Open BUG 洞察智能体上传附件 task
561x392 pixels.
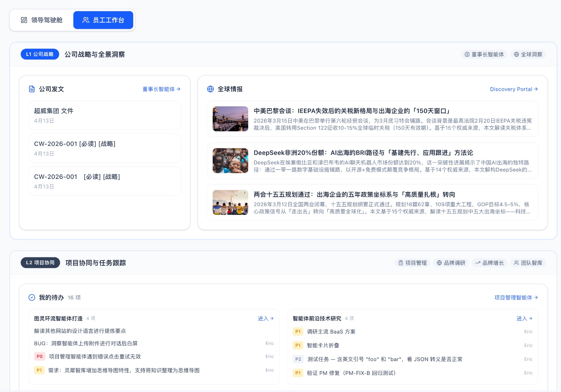(154, 343)
